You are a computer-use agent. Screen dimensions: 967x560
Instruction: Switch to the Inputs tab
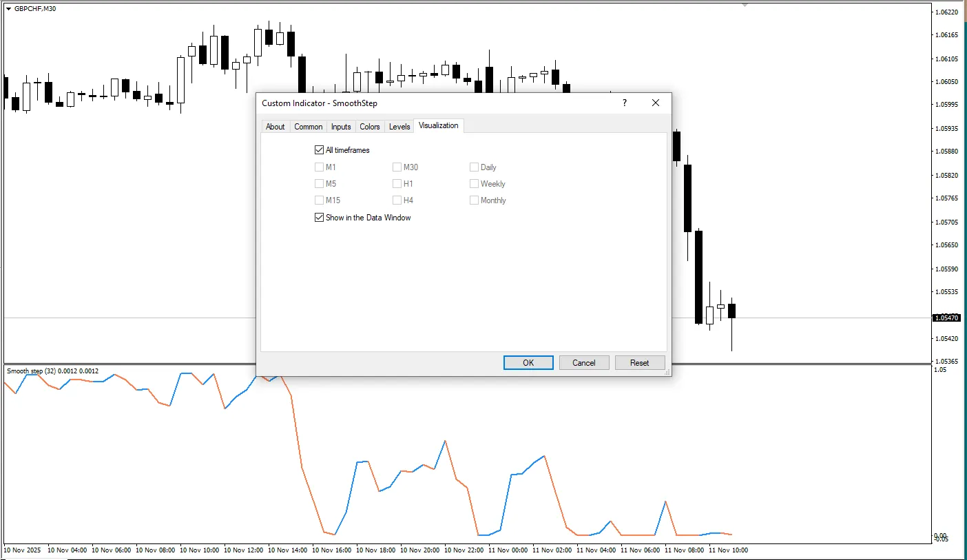(341, 127)
